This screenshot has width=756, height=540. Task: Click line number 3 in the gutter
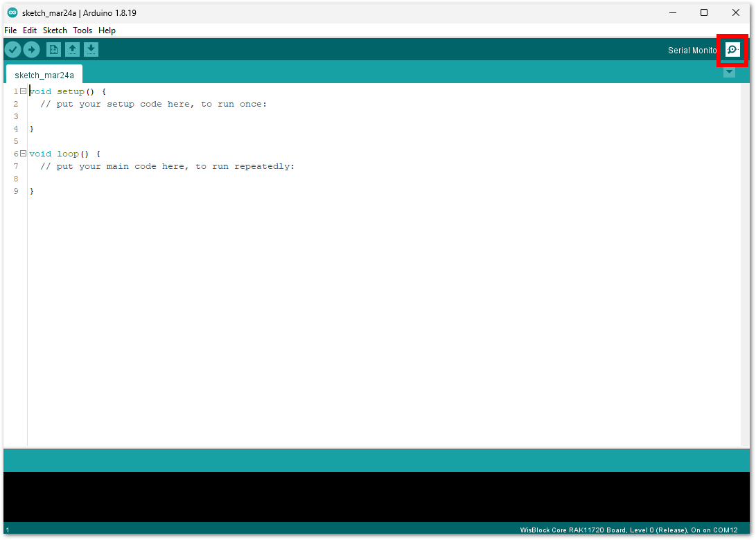pos(16,116)
